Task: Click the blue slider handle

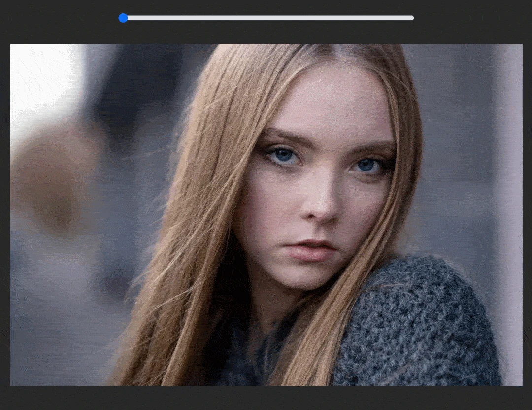Action: 123,18
